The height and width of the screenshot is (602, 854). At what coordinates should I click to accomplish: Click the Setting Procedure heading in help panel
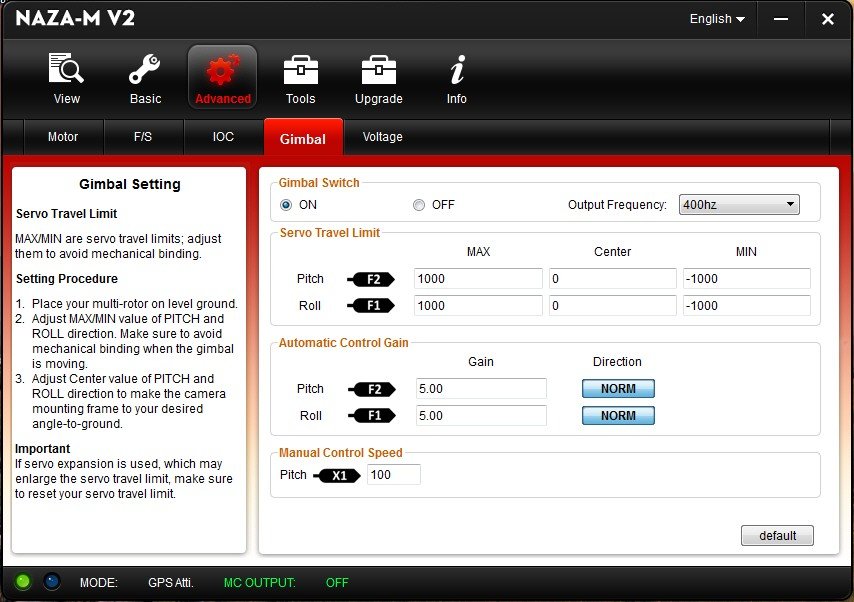click(x=66, y=278)
